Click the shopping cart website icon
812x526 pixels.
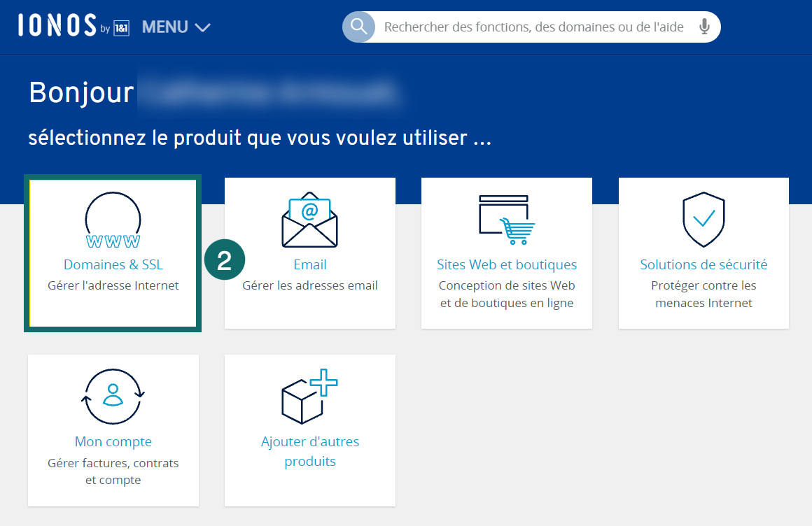click(x=507, y=220)
